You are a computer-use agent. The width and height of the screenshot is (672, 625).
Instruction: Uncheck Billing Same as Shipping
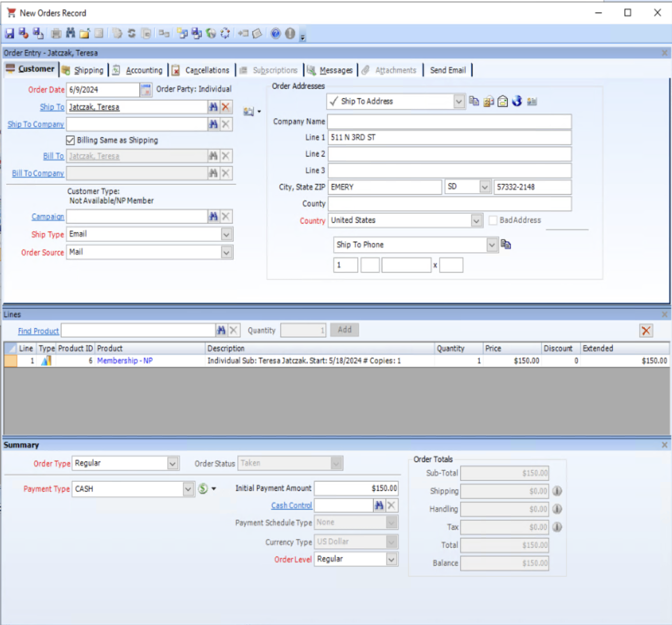coord(70,140)
